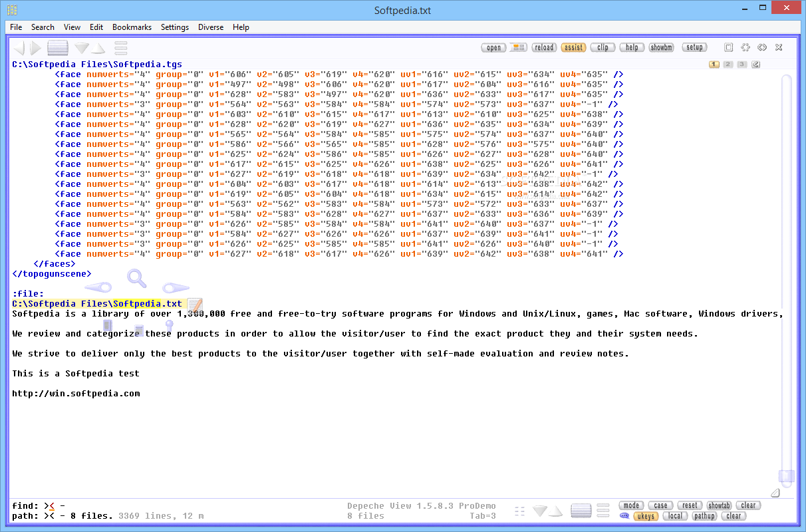The width and height of the screenshot is (806, 532).
Task: Click the clear button in find row
Action: pos(748,505)
